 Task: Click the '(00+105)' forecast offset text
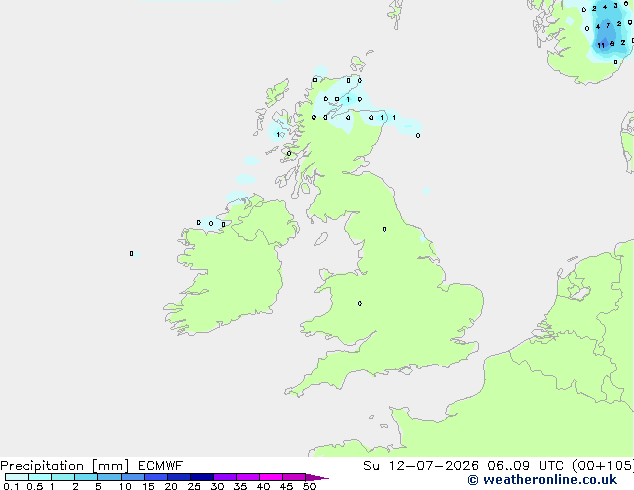pyautogui.click(x=603, y=466)
